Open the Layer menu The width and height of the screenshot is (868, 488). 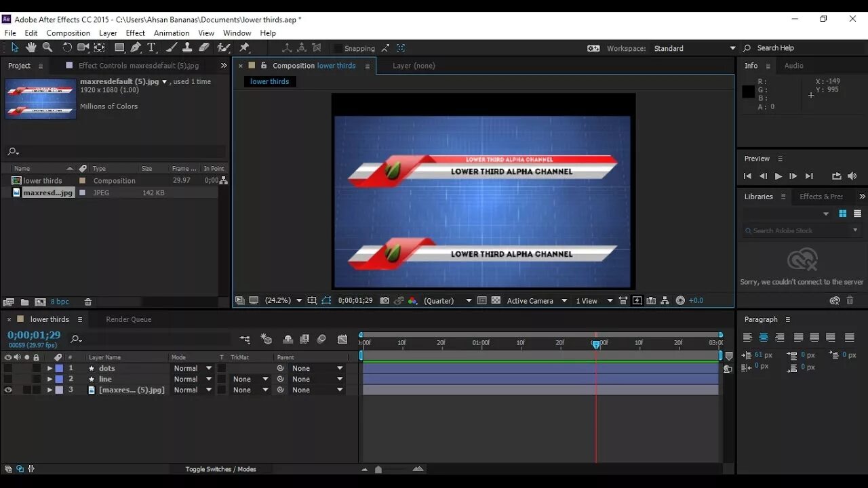(x=108, y=33)
